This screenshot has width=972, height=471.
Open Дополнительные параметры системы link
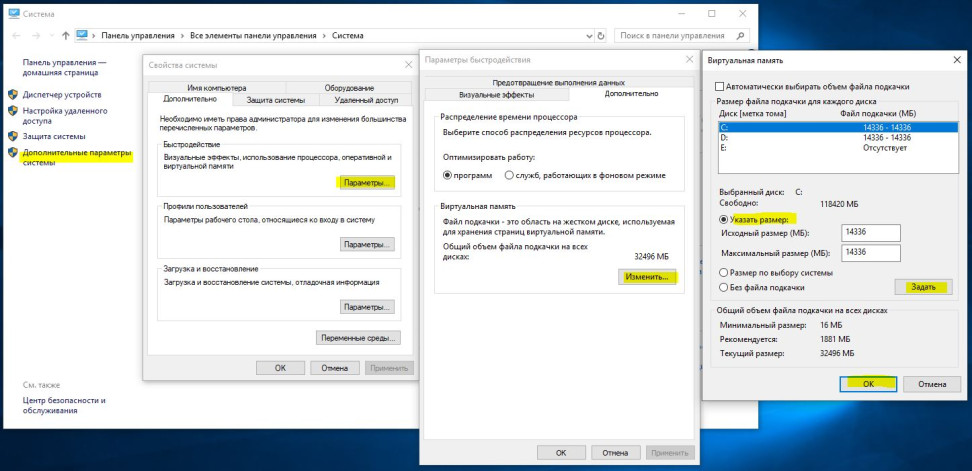click(77, 157)
